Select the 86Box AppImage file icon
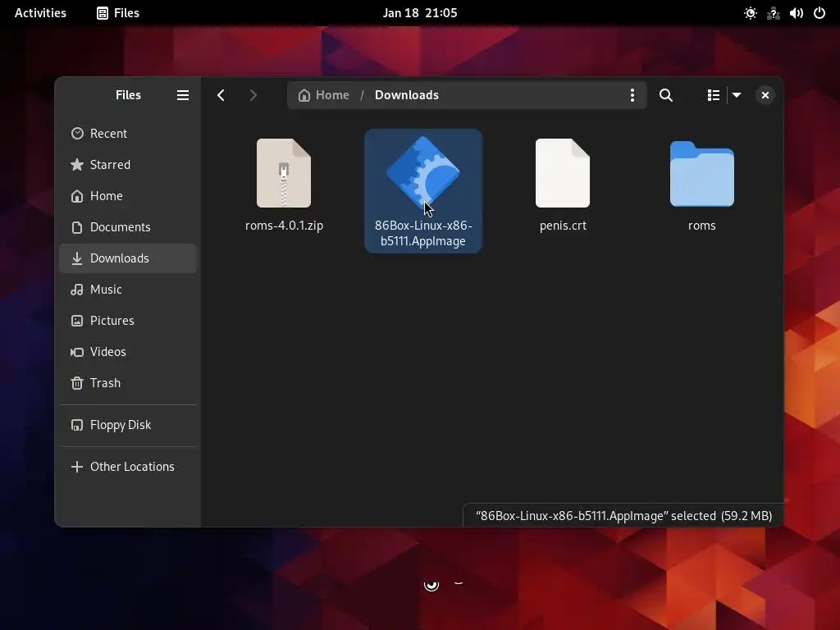This screenshot has height=630, width=840. pyautogui.click(x=423, y=172)
